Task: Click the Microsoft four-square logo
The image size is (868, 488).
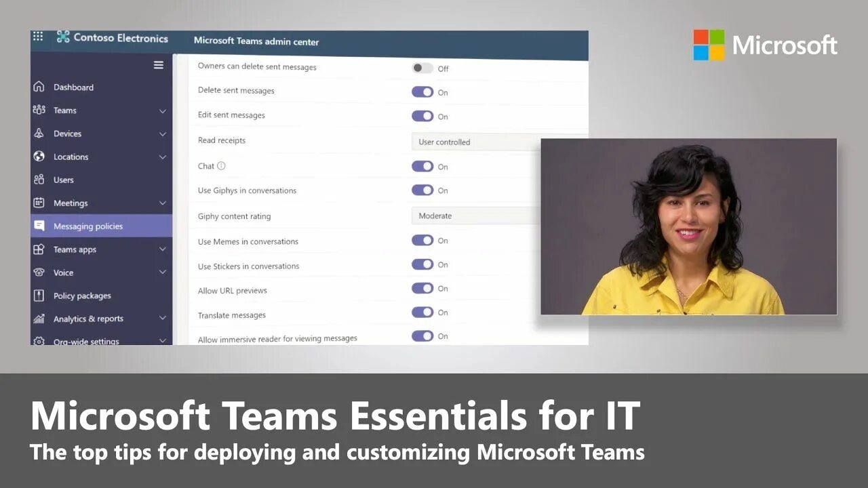Action: tap(709, 45)
